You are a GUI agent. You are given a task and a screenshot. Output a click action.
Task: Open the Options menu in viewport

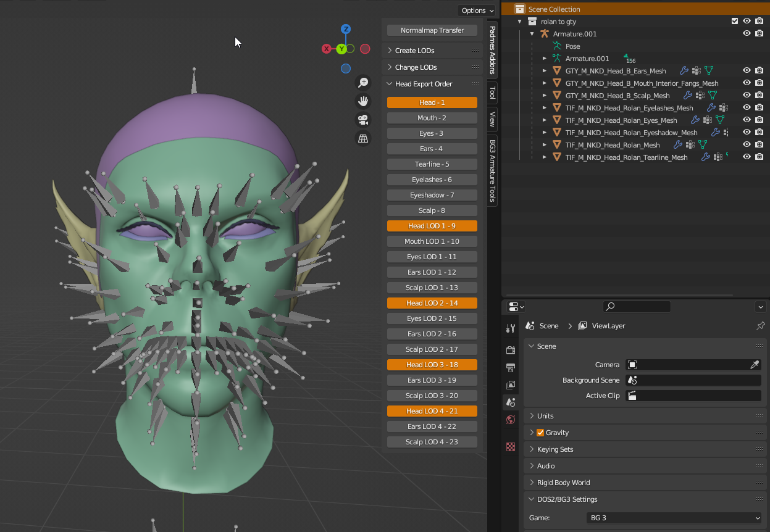tap(477, 10)
